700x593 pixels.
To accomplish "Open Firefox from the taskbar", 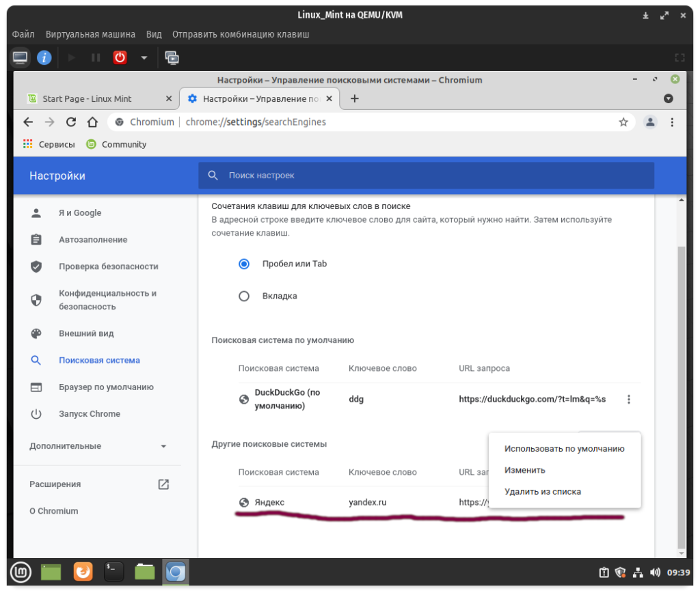I will click(83, 572).
